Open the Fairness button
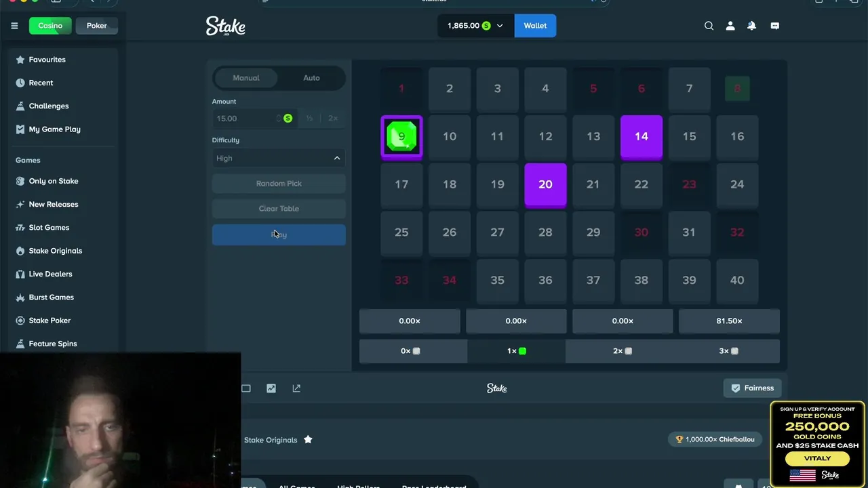The height and width of the screenshot is (488, 868). coord(752,388)
